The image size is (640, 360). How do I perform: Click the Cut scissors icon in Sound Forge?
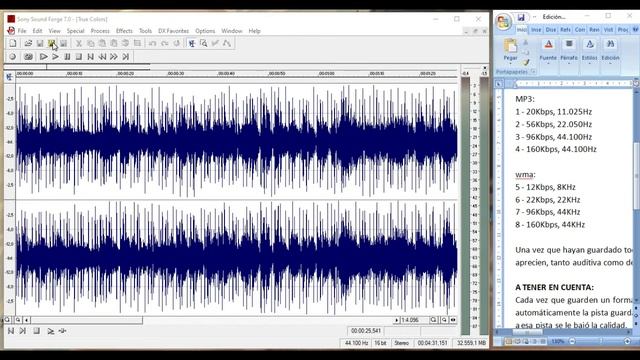79,43
